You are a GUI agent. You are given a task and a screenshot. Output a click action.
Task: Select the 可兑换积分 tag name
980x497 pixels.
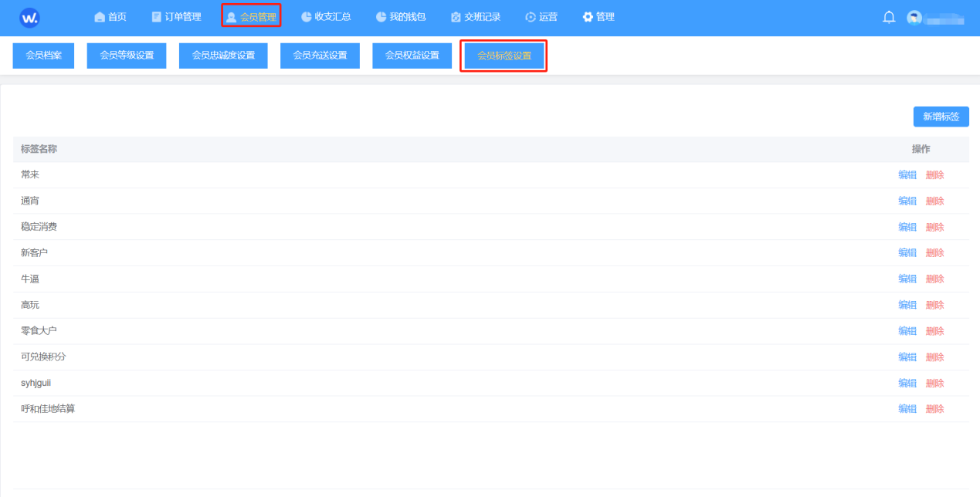pos(43,357)
